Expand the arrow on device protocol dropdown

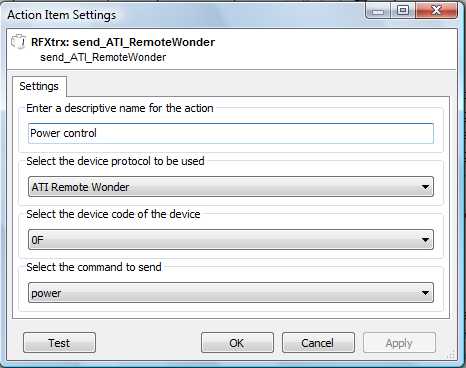[x=425, y=187]
